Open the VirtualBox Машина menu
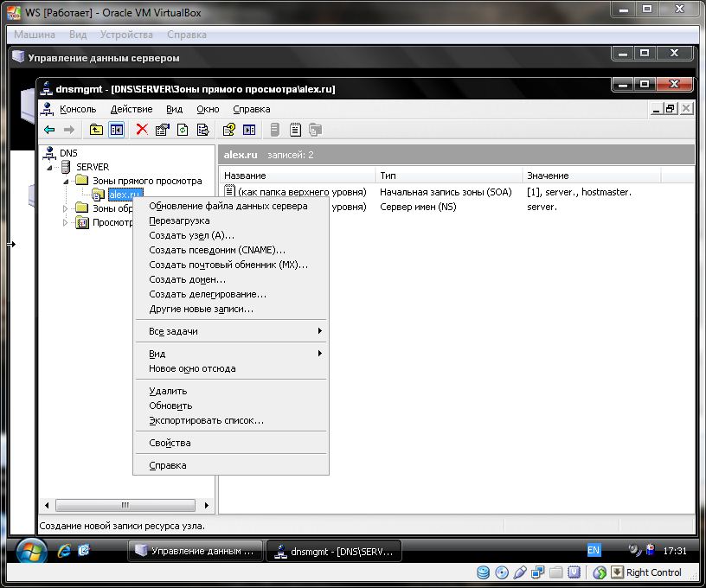This screenshot has height=588, width=706. 35,35
